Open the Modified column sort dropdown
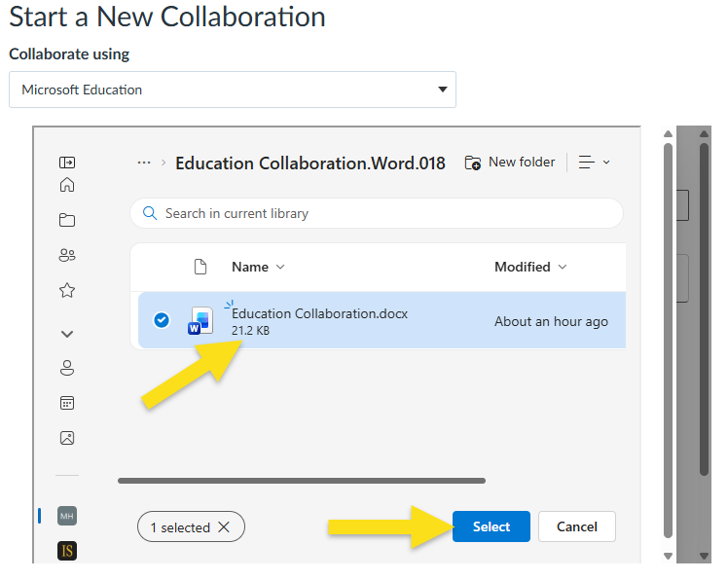 point(530,267)
